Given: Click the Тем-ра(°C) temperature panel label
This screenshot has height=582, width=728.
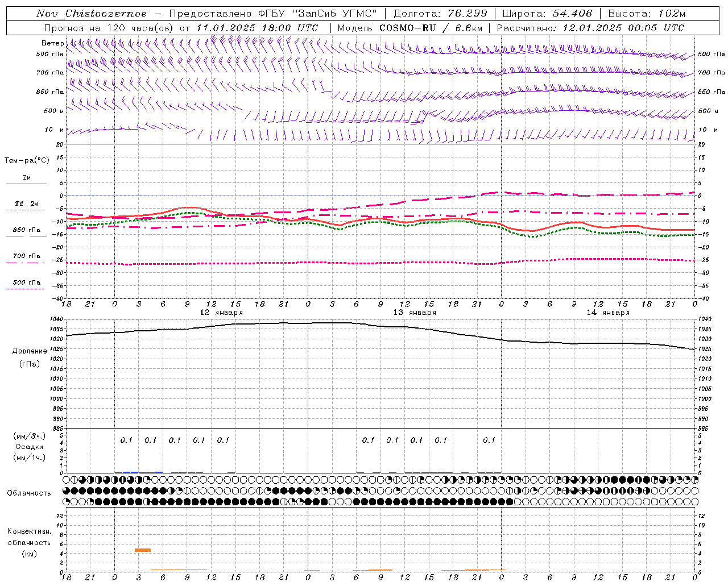Looking at the screenshot, I should point(27,161).
